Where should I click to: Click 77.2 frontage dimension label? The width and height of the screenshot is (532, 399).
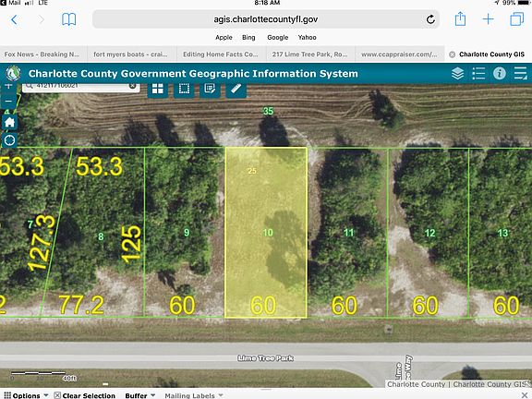[81, 305]
